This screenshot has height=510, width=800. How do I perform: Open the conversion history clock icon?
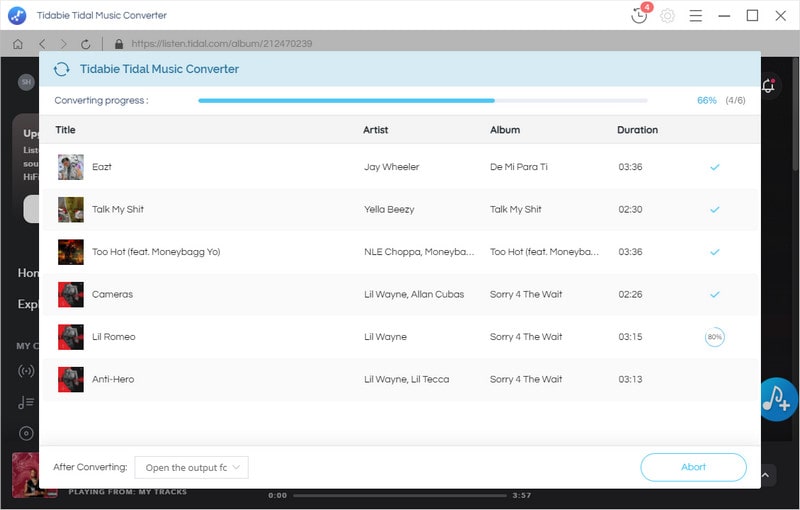pyautogui.click(x=639, y=15)
